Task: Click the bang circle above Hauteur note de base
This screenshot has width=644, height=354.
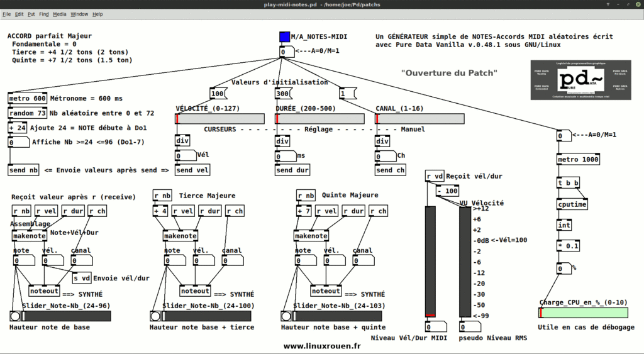Action: 15,316
